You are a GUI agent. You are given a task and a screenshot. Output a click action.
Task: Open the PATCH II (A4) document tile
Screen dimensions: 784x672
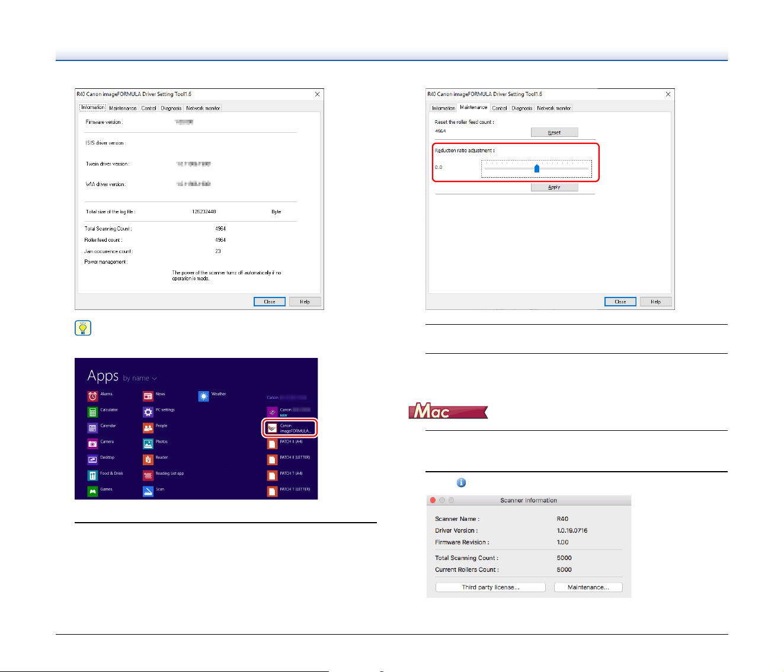pyautogui.click(x=273, y=444)
